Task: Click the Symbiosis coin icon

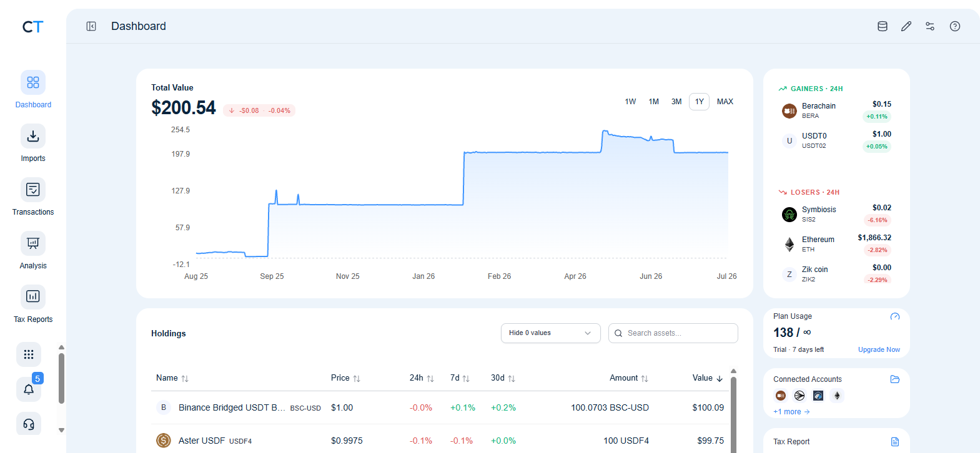Action: tap(789, 215)
